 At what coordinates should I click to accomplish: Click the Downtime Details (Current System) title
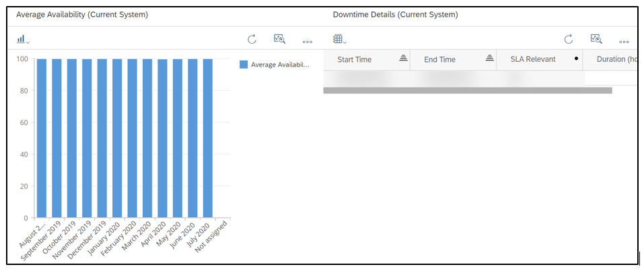[396, 15]
